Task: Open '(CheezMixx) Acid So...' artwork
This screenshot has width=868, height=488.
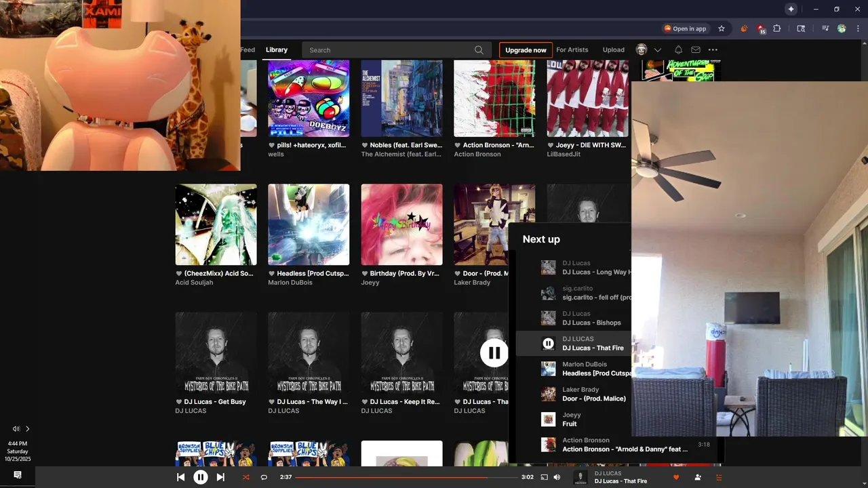Action: click(216, 224)
